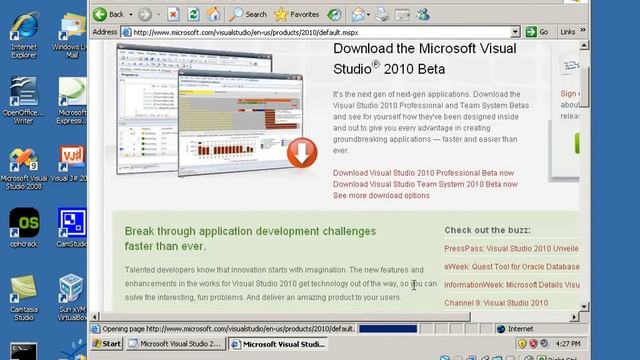This screenshot has height=360, width=640.
Task: Open Camtasia Studio desktop icon
Action: [24, 298]
